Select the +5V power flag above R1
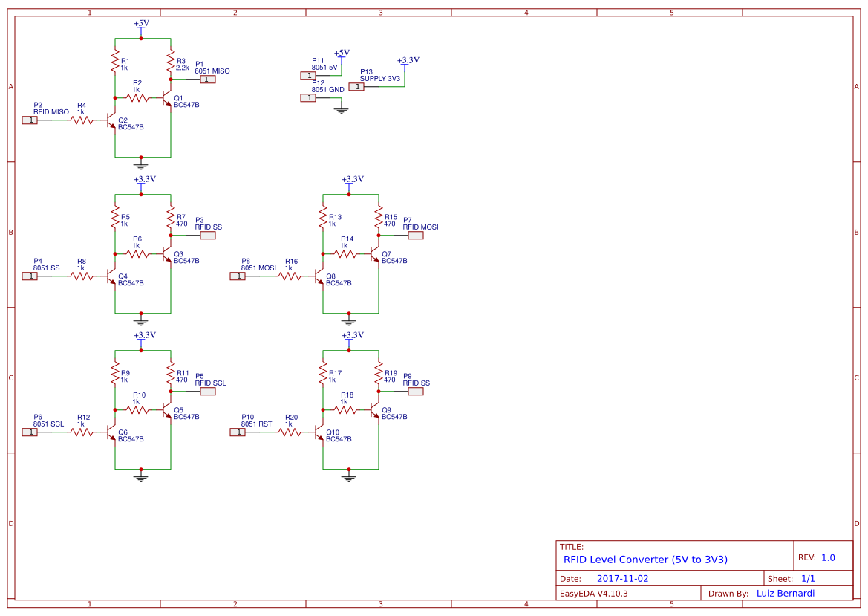The width and height of the screenshot is (868, 616). [x=143, y=23]
